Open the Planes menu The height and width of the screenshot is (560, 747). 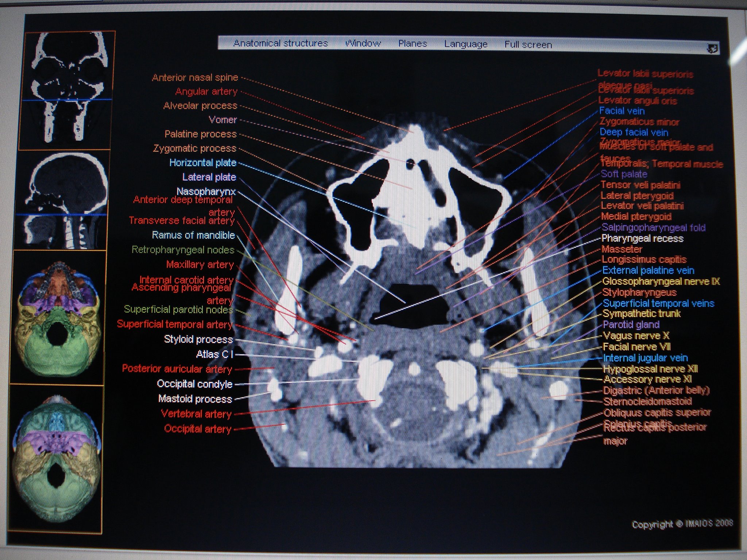pos(413,44)
